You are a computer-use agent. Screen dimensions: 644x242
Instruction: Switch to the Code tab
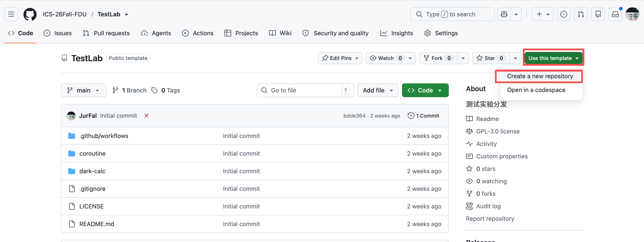pyautogui.click(x=21, y=33)
